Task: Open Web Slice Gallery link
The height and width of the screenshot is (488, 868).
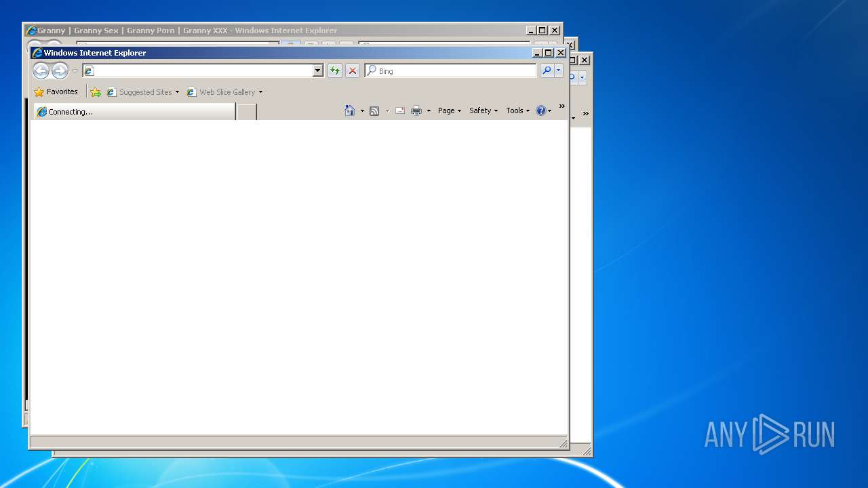Action: pos(221,92)
